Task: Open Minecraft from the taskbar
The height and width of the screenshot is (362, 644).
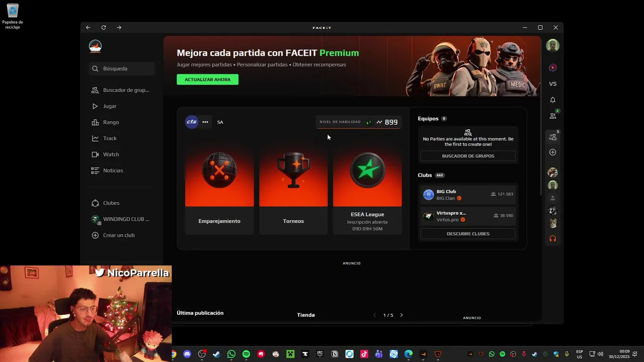Action: point(290,354)
